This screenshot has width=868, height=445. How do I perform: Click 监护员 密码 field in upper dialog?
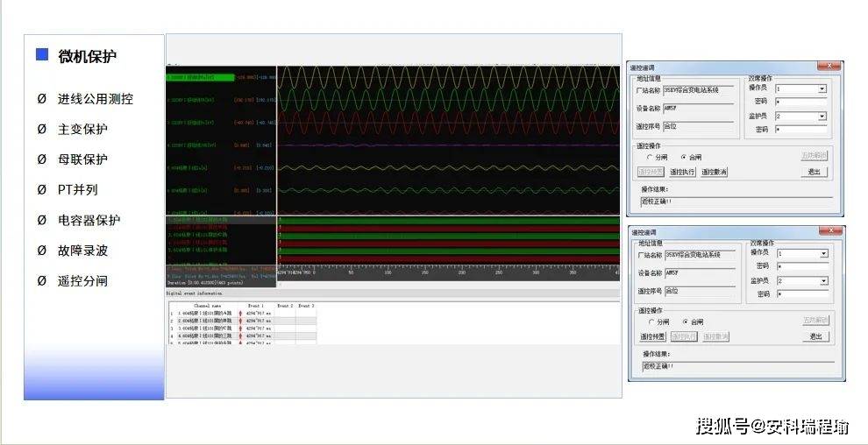coord(801,130)
